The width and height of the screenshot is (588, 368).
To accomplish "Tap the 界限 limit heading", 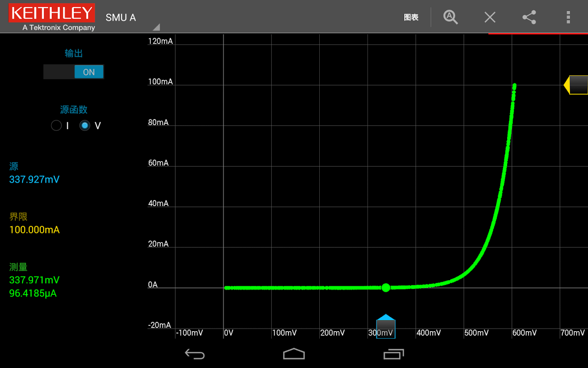I will click(18, 217).
